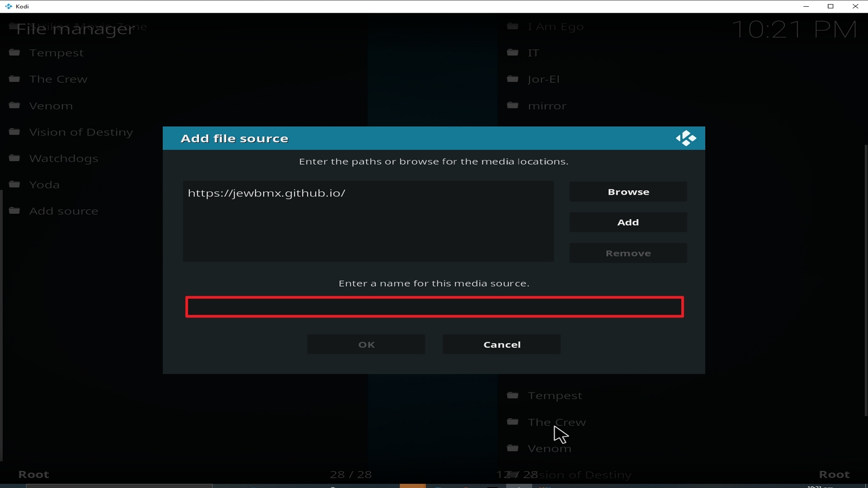The image size is (868, 488).
Task: Click Vision of Destiny folder icon
Action: point(14,131)
